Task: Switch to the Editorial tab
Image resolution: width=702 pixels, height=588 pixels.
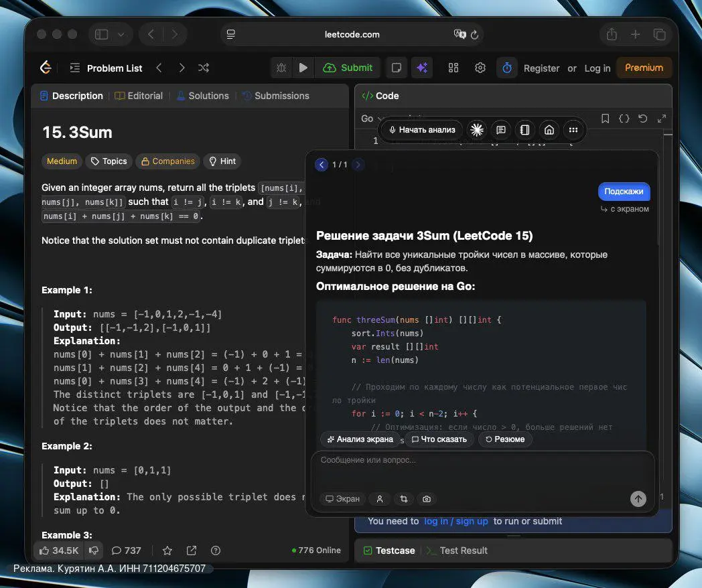Action: pyautogui.click(x=139, y=96)
